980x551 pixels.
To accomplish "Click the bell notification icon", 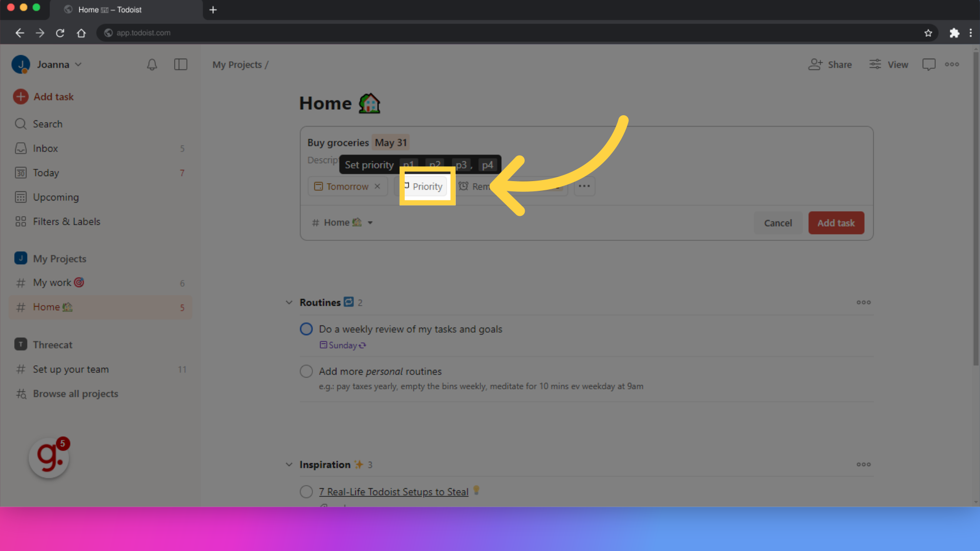I will [152, 64].
